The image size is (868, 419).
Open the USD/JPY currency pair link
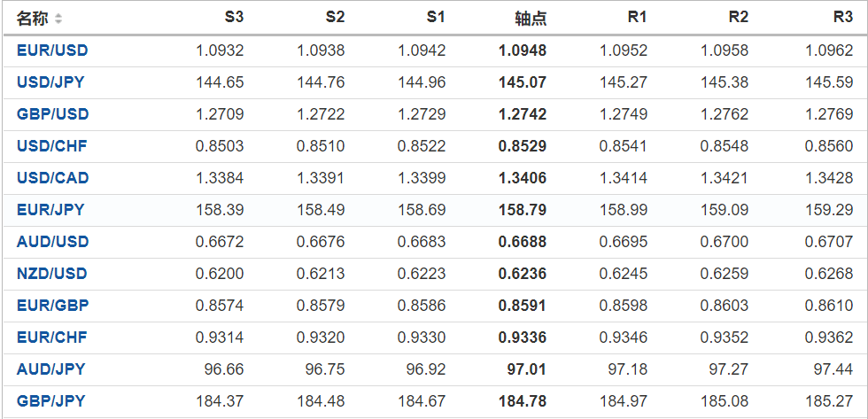(x=50, y=82)
